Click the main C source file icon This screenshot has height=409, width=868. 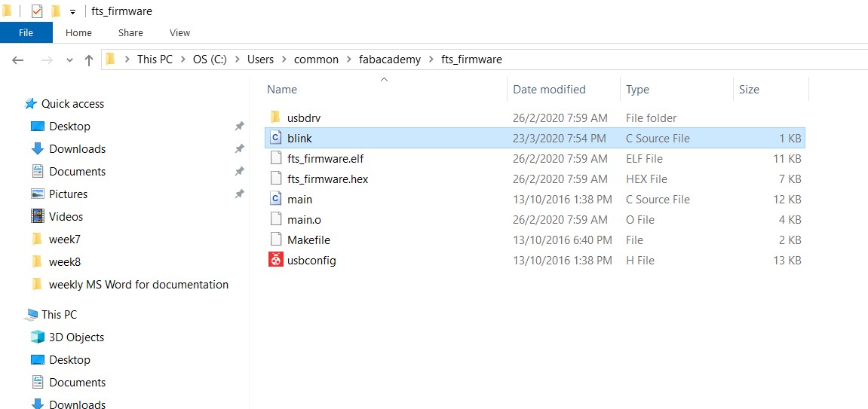(276, 199)
